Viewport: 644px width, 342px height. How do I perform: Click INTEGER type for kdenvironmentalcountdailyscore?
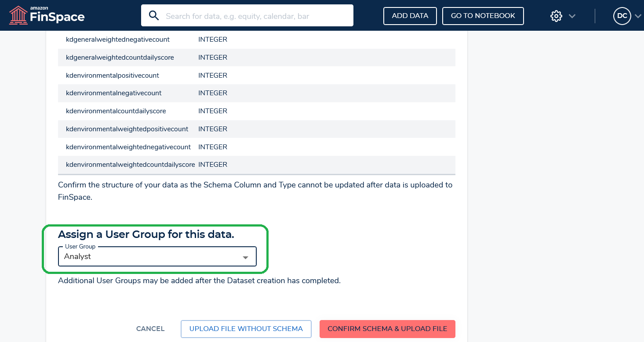[213, 111]
